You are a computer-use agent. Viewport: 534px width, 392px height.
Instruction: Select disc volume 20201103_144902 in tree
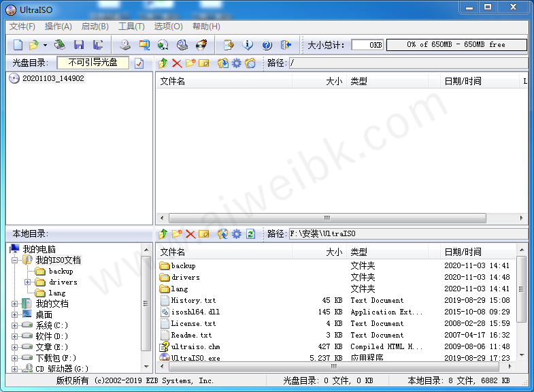pos(53,78)
